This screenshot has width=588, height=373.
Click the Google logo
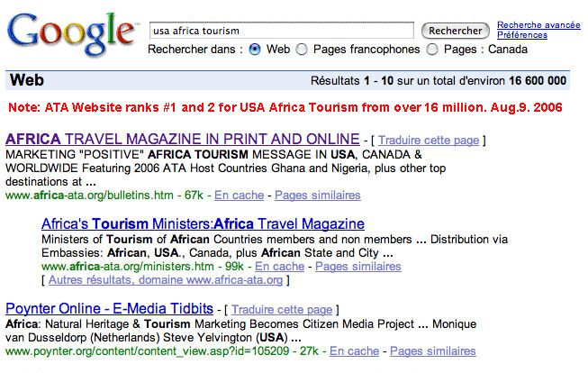click(x=69, y=33)
